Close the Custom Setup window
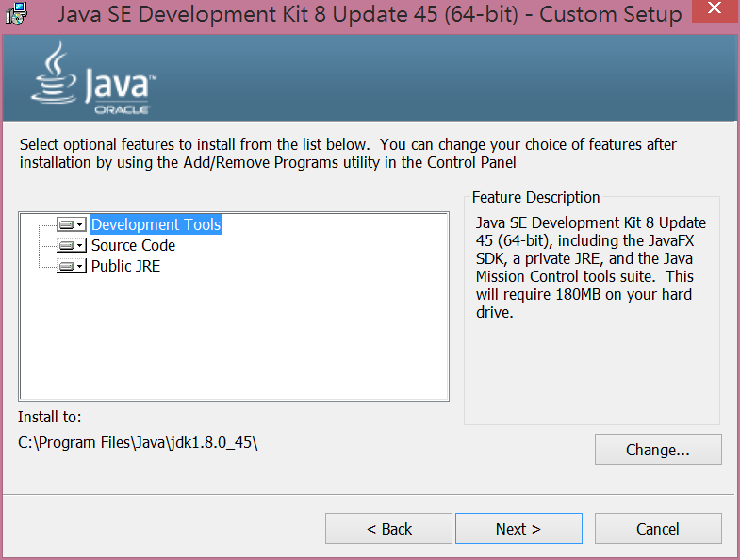The width and height of the screenshot is (740, 560). pyautogui.click(x=716, y=12)
